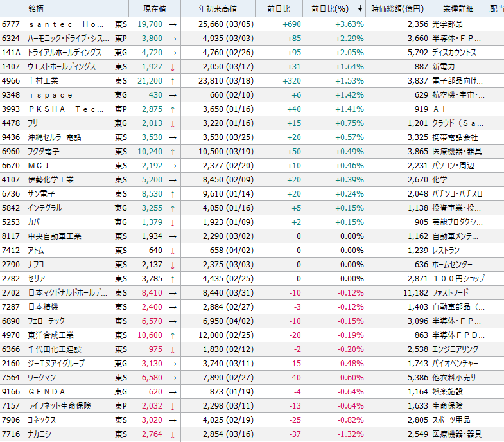504x442 pixels.
Task: Select カバー stock name
Action: [37, 222]
